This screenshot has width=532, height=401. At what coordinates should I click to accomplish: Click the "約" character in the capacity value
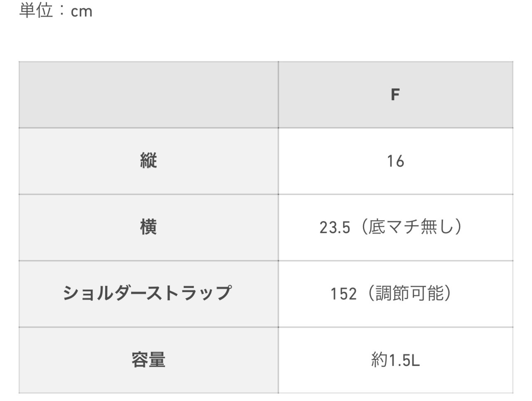[379, 360]
